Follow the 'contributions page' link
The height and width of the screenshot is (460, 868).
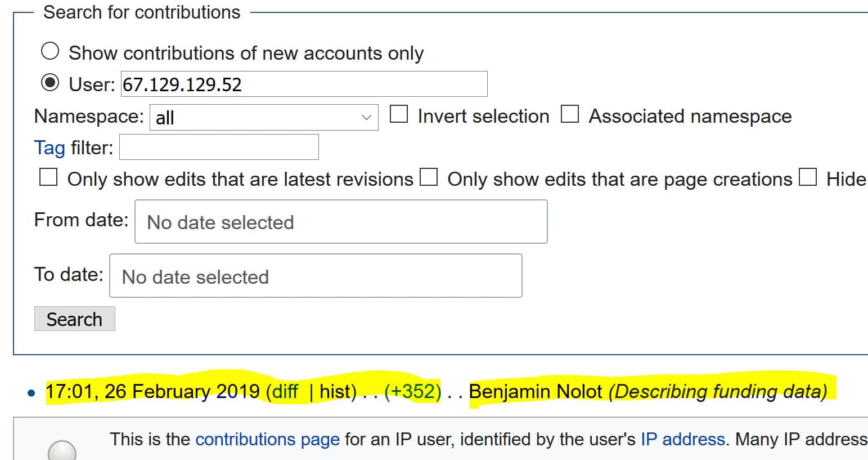(x=267, y=439)
